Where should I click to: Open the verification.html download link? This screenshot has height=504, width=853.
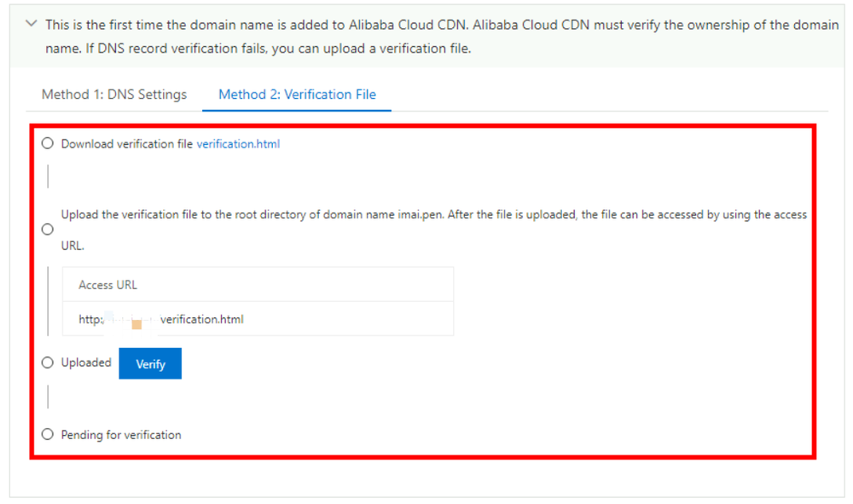[238, 144]
